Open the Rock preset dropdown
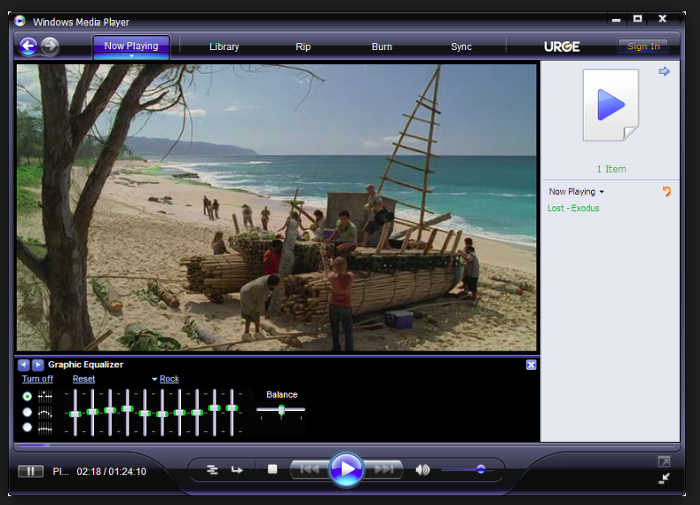 pyautogui.click(x=166, y=379)
